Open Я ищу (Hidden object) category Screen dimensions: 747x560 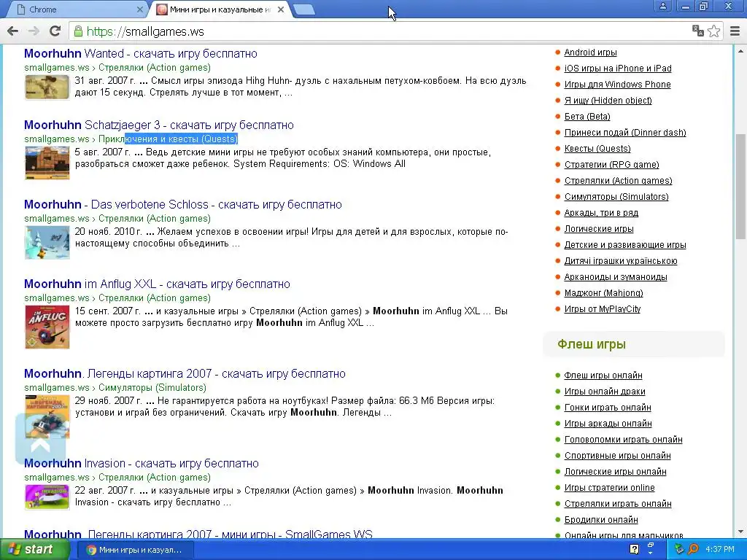click(608, 101)
